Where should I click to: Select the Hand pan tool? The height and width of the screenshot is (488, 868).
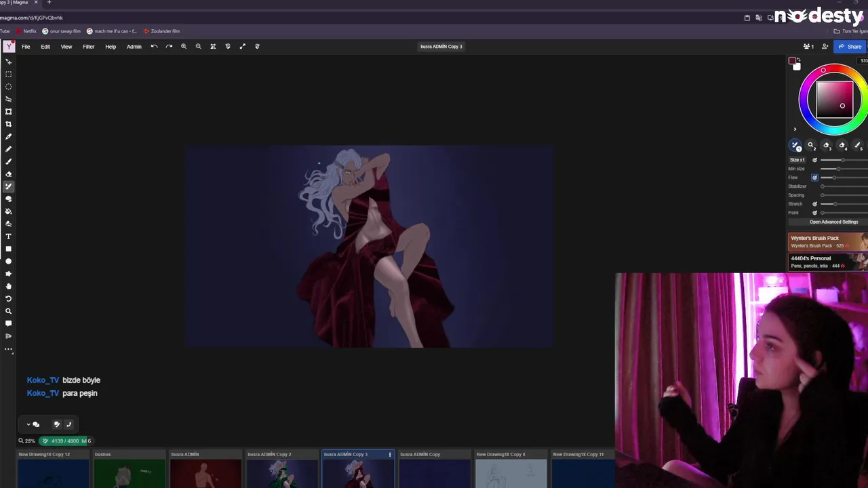pyautogui.click(x=9, y=286)
